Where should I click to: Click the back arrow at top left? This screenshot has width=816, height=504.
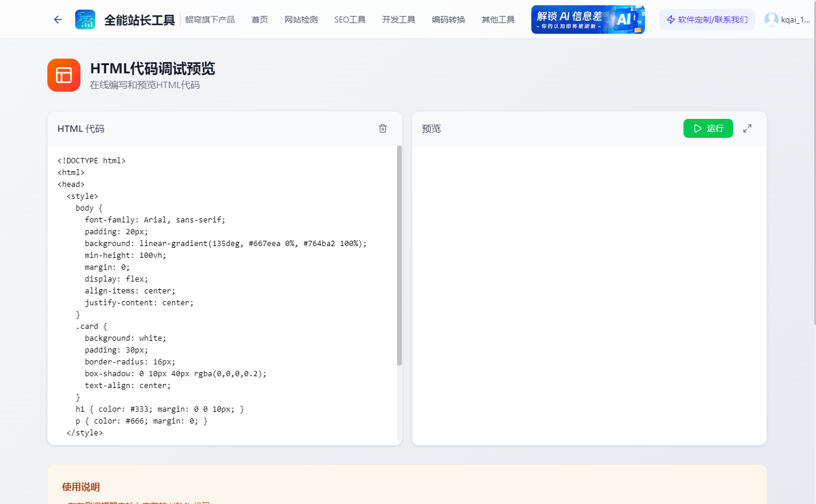pyautogui.click(x=57, y=19)
